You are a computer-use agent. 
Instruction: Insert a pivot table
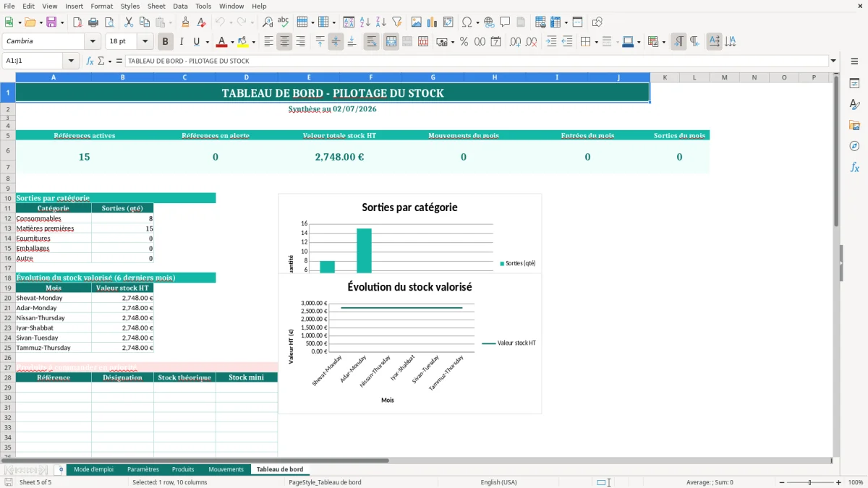coord(448,22)
